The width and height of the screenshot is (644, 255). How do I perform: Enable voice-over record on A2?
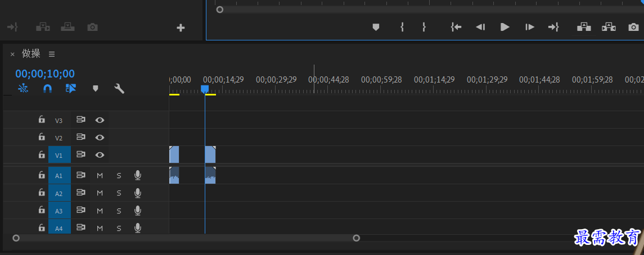[x=138, y=193]
